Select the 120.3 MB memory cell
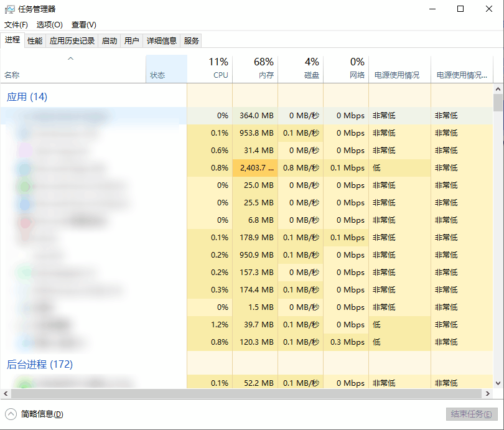The image size is (504, 430). [x=255, y=342]
